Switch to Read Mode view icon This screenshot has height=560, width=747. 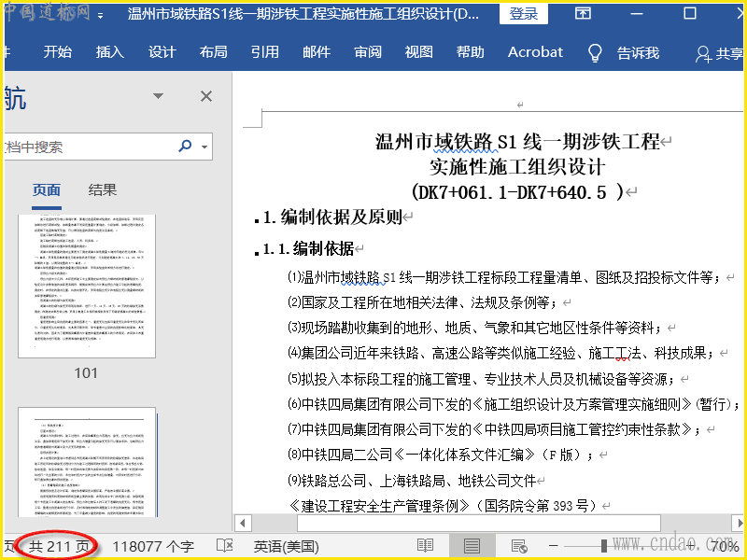426,546
